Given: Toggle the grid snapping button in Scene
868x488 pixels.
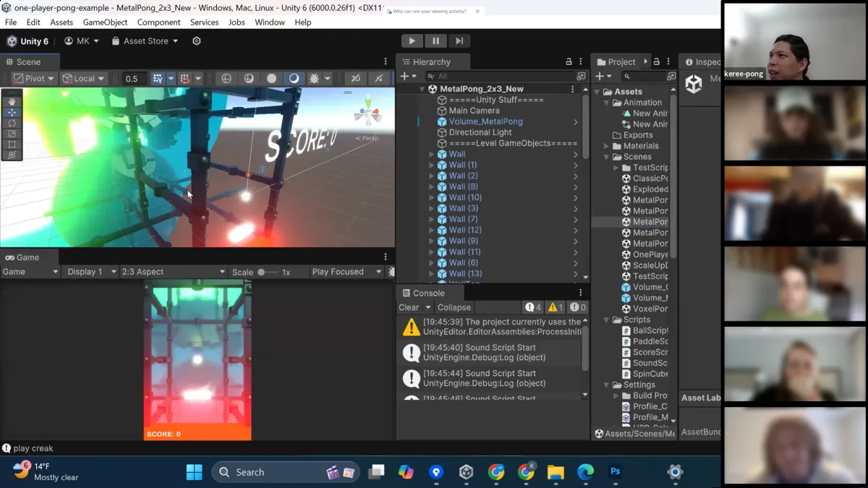Looking at the screenshot, I should [158, 78].
